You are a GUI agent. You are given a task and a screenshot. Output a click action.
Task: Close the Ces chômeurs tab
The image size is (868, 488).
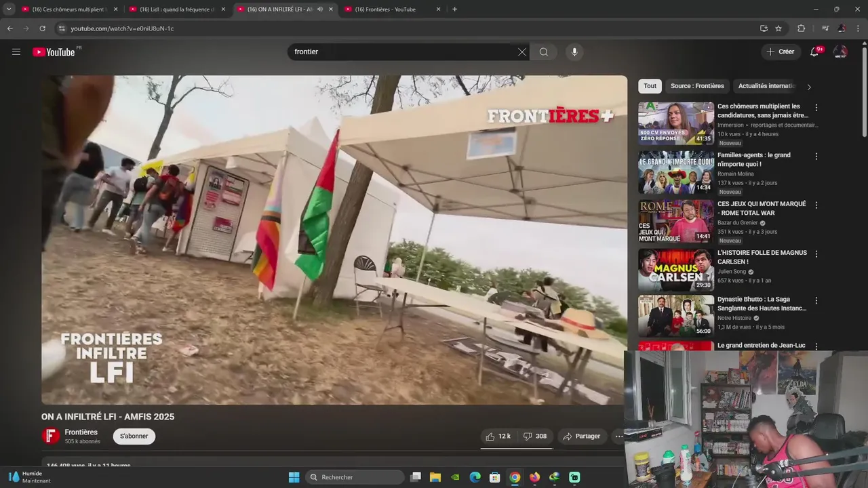click(115, 9)
